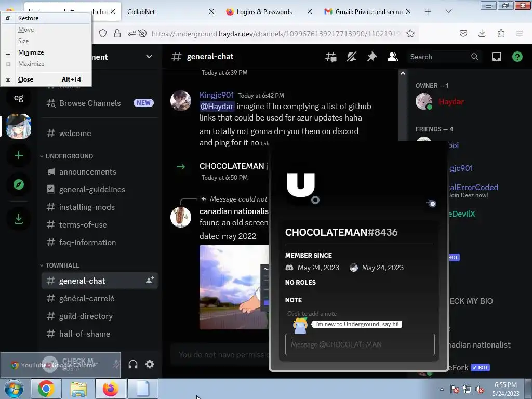Image resolution: width=532 pixels, height=399 pixels.
Task: Open the hall-of-shame channel
Action: [100, 334]
